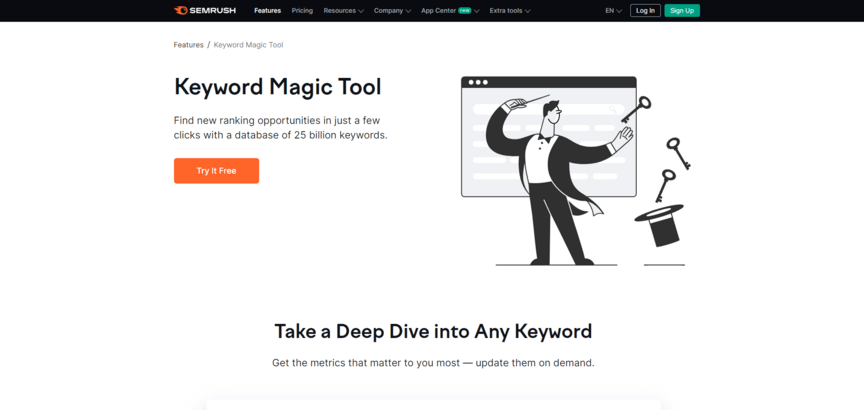Screen dimensions: 864x410
Task: Open the Features nav item
Action: tap(267, 10)
